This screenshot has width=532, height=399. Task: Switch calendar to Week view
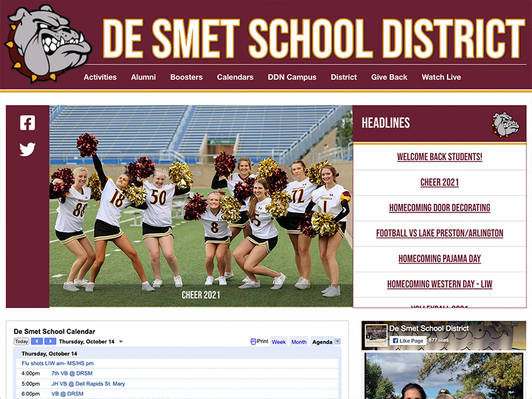coord(278,342)
